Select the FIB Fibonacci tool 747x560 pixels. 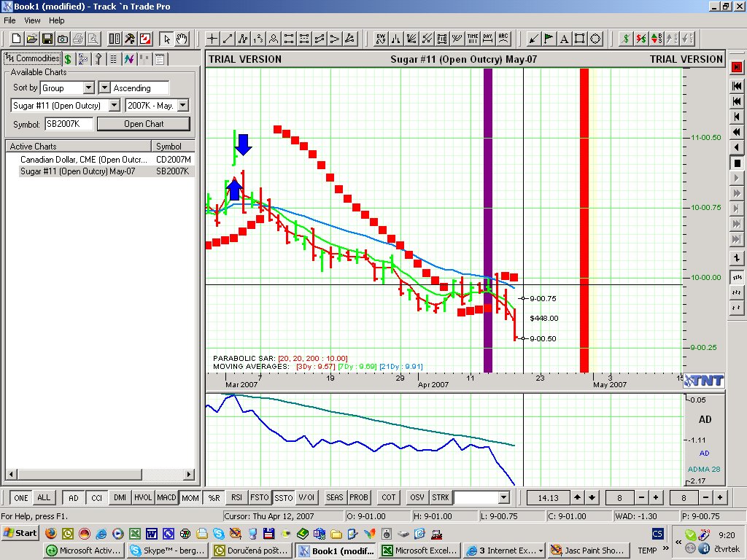coord(441,39)
